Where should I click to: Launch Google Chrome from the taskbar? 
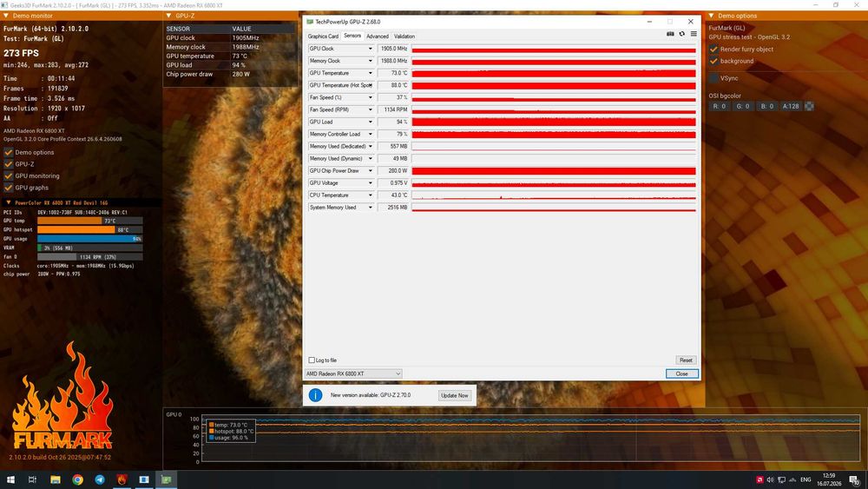point(77,479)
